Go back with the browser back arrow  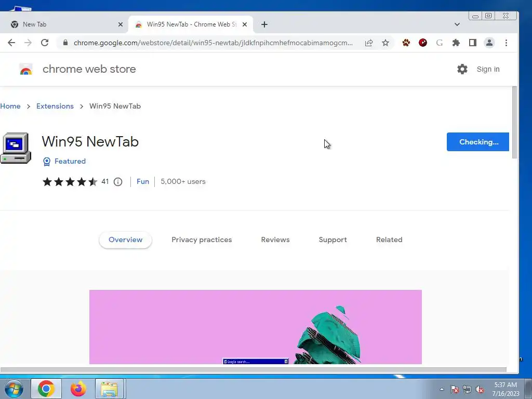pyautogui.click(x=11, y=43)
